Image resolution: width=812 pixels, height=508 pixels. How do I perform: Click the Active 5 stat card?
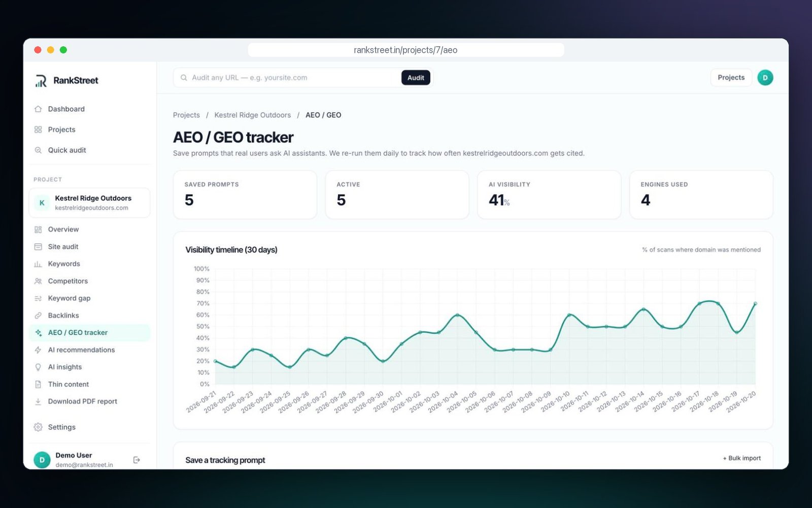397,195
